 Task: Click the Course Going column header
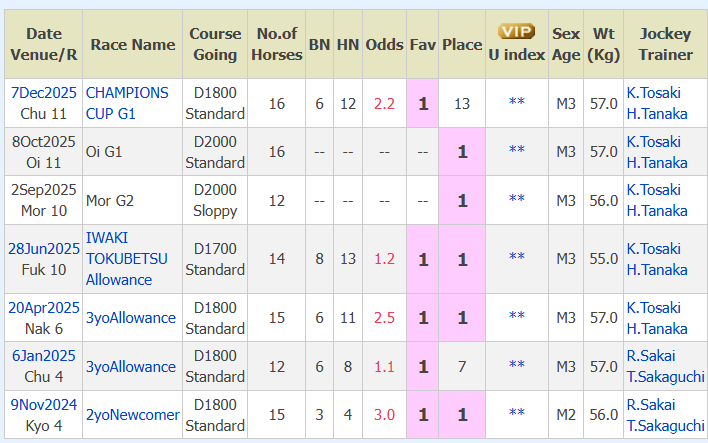(x=215, y=44)
